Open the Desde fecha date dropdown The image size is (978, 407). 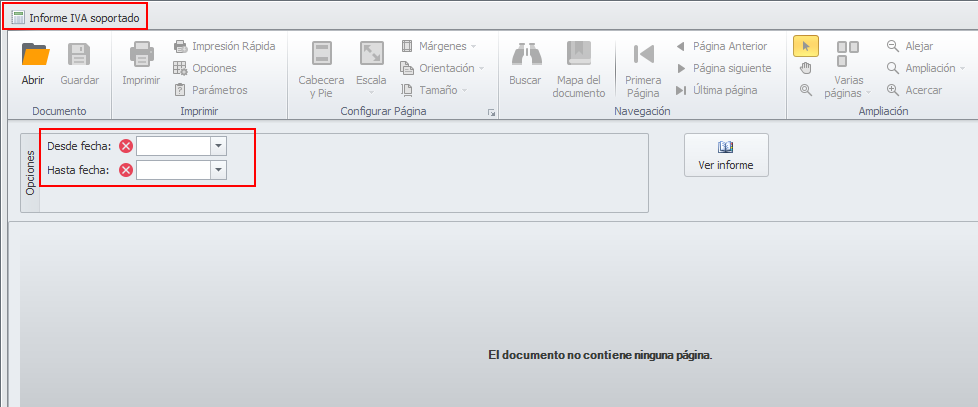218,146
